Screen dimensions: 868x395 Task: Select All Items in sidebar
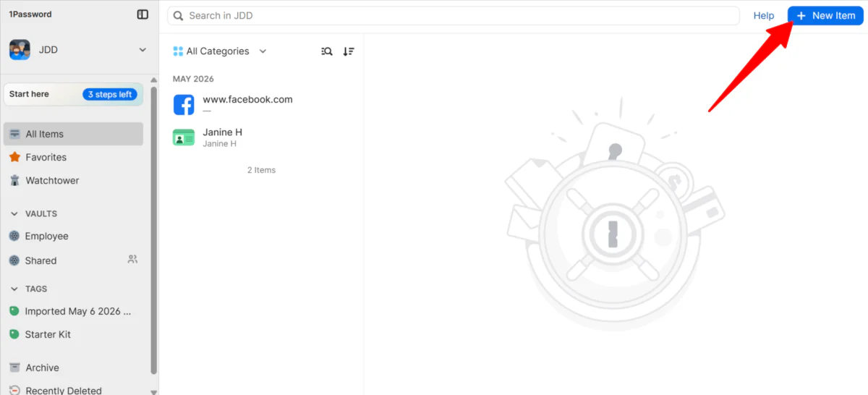pyautogui.click(x=74, y=134)
